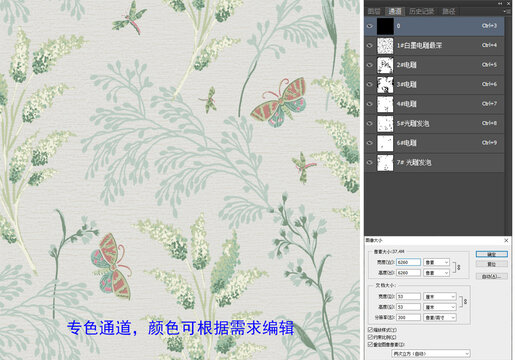515x360 pixels.
Task: Open pixel width unit dropdown
Action: pos(436,262)
